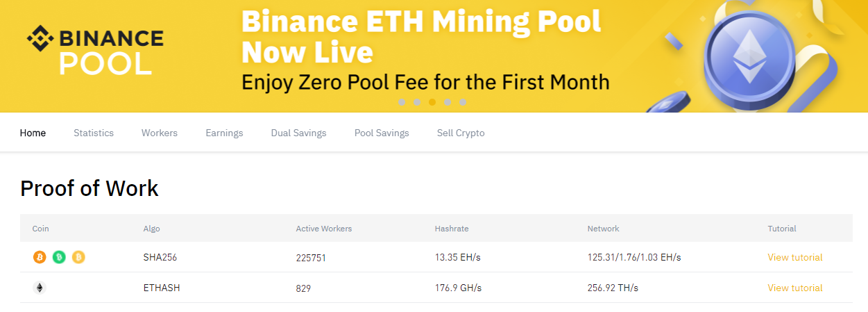Click the Binance Pool logo

point(95,51)
